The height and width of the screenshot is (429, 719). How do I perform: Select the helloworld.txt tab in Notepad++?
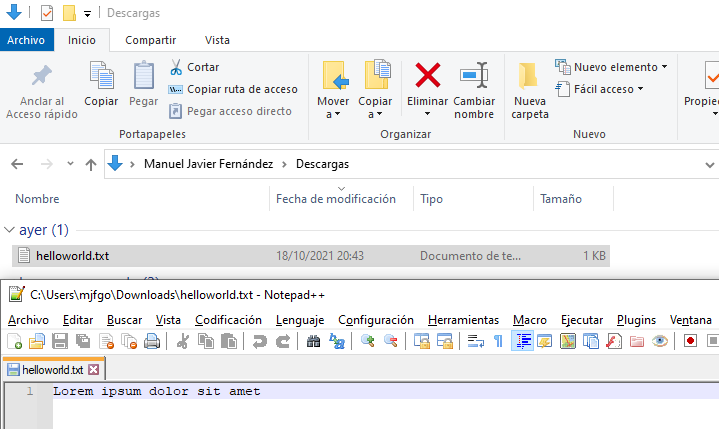click(53, 369)
